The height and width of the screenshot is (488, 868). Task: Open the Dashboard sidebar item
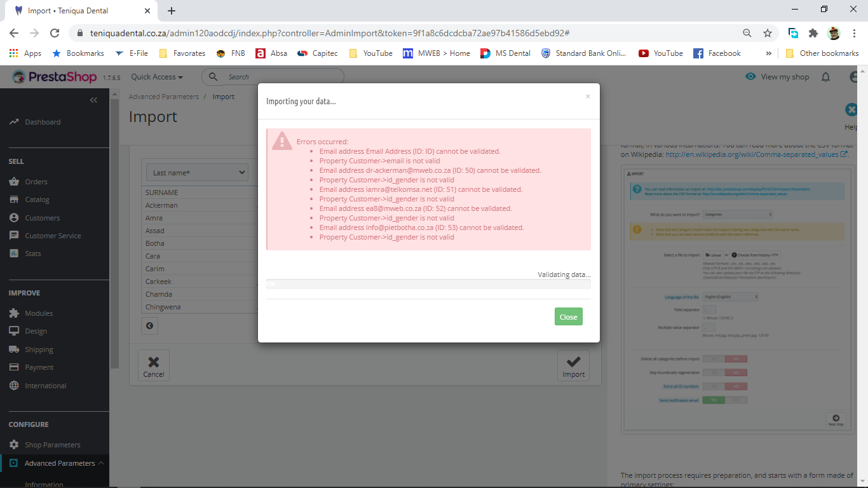(43, 122)
